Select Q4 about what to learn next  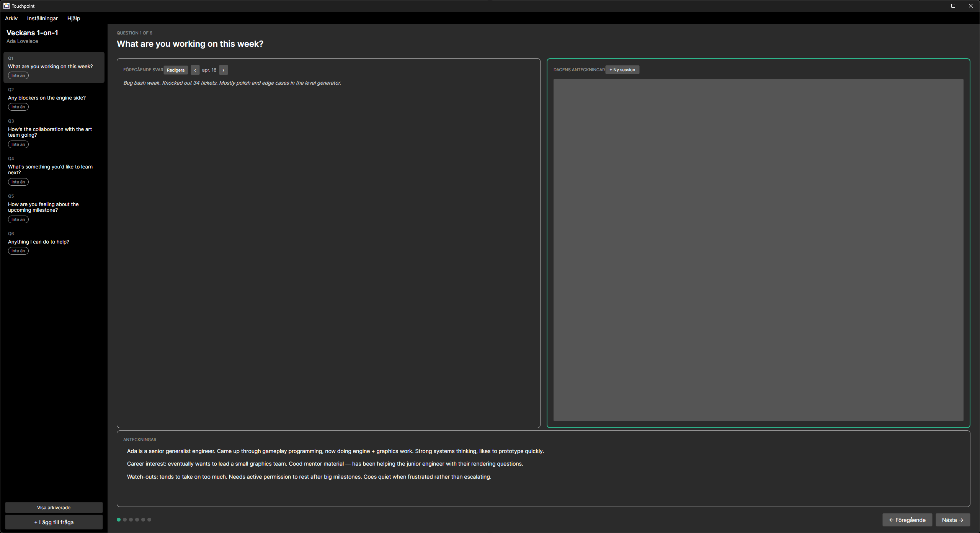pos(50,170)
